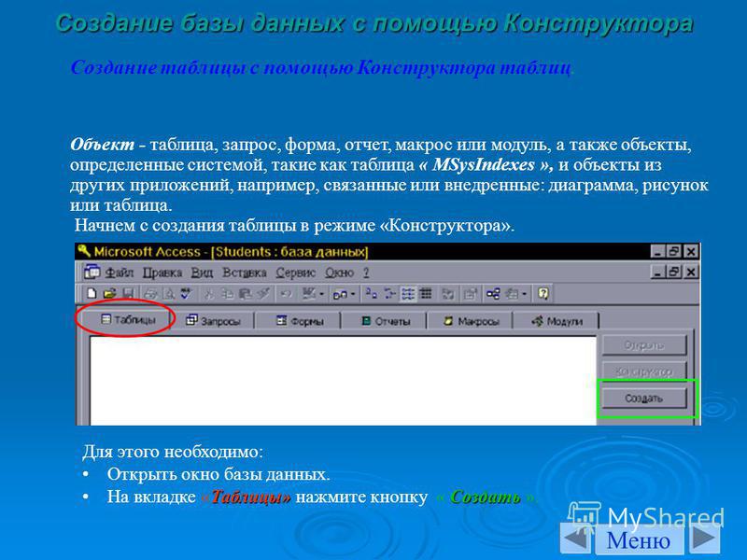Viewport: 747px width, 560px height.
Task: Click the Paste clipboard icon
Action: [246, 294]
